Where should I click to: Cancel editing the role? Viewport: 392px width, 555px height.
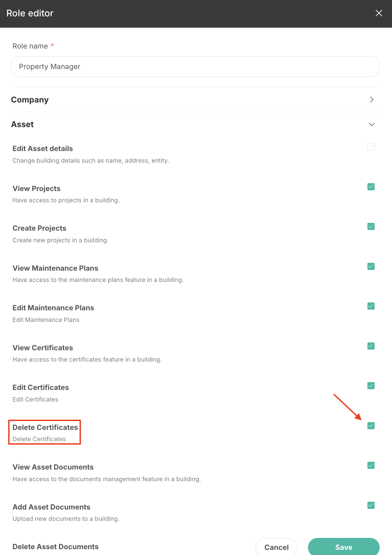pos(276,547)
